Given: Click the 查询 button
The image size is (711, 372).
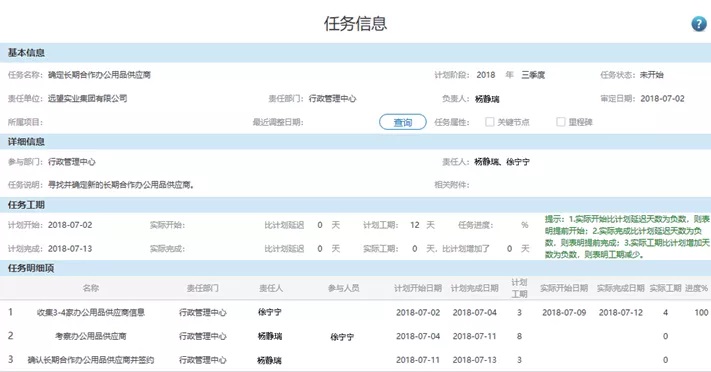Looking at the screenshot, I should pos(403,122).
